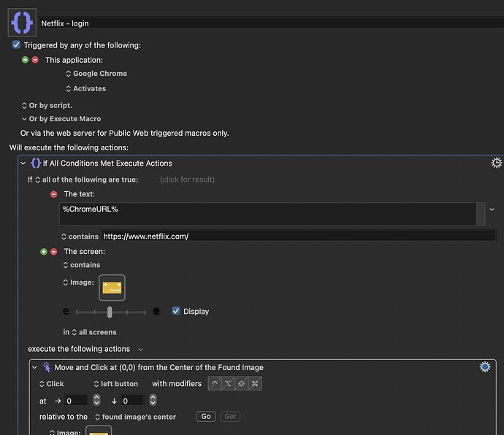Open the Move and Click action gear menu

tap(485, 366)
